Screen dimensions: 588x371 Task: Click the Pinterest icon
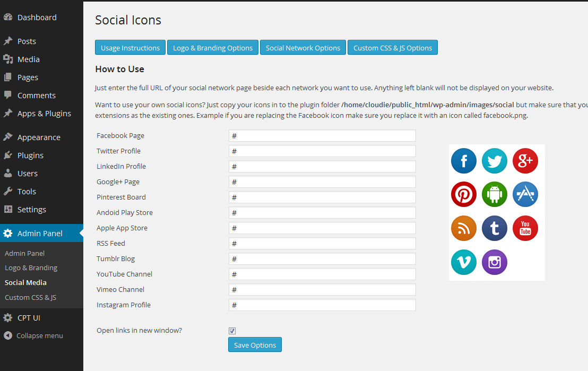tap(463, 194)
